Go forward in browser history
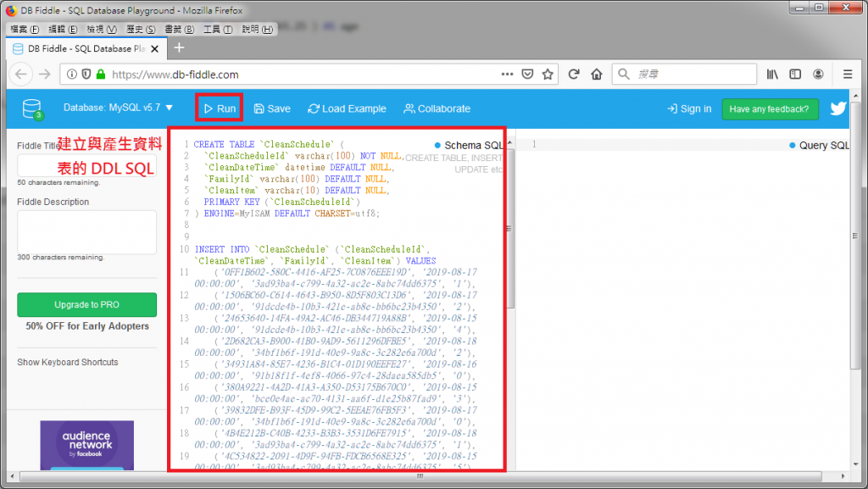868x489 pixels. tap(45, 74)
